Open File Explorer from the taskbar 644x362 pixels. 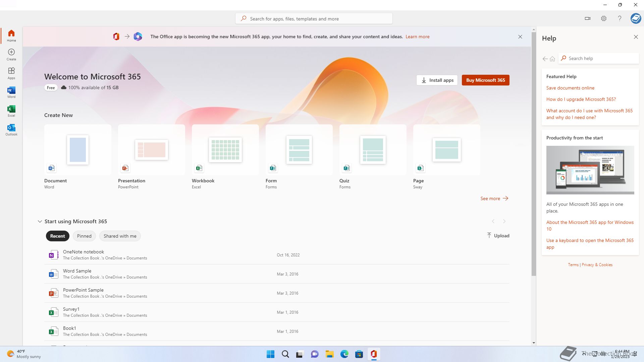pos(330,354)
